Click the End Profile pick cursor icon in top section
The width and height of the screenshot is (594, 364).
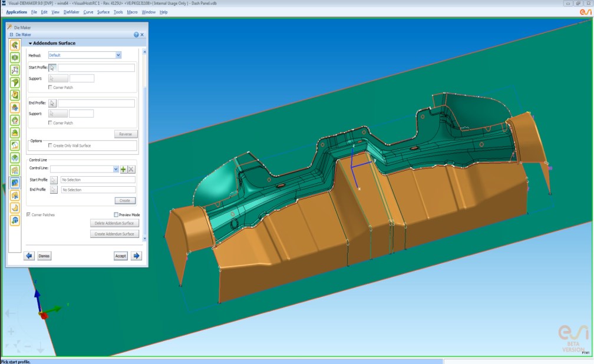(x=52, y=103)
